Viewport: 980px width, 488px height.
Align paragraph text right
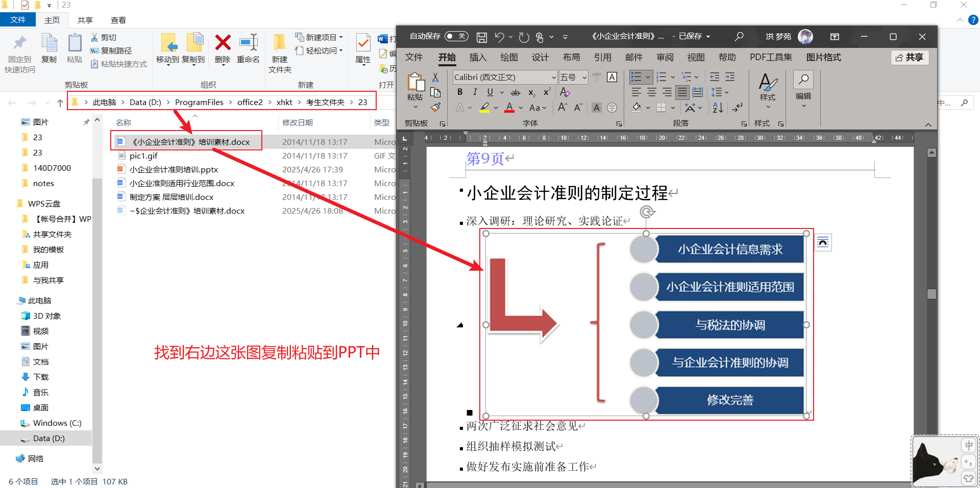tap(667, 92)
